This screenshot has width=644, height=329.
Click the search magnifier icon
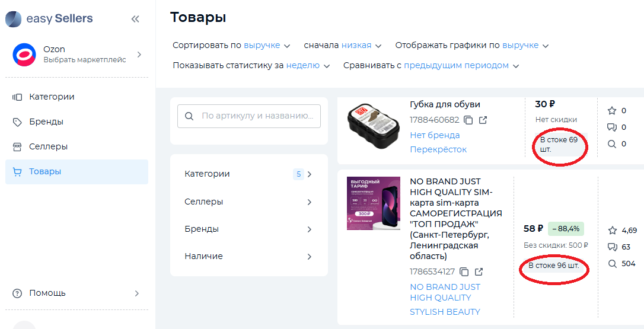click(x=189, y=116)
